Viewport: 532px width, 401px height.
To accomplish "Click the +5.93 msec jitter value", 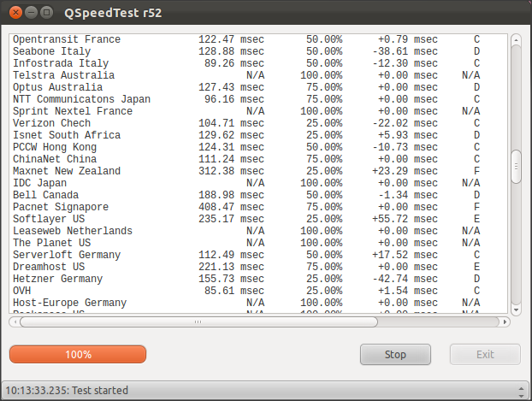I will coord(408,135).
